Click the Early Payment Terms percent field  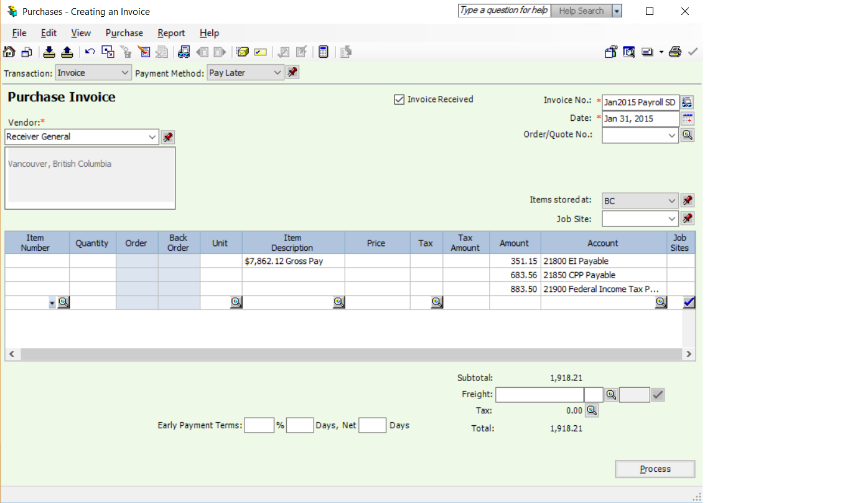(259, 425)
